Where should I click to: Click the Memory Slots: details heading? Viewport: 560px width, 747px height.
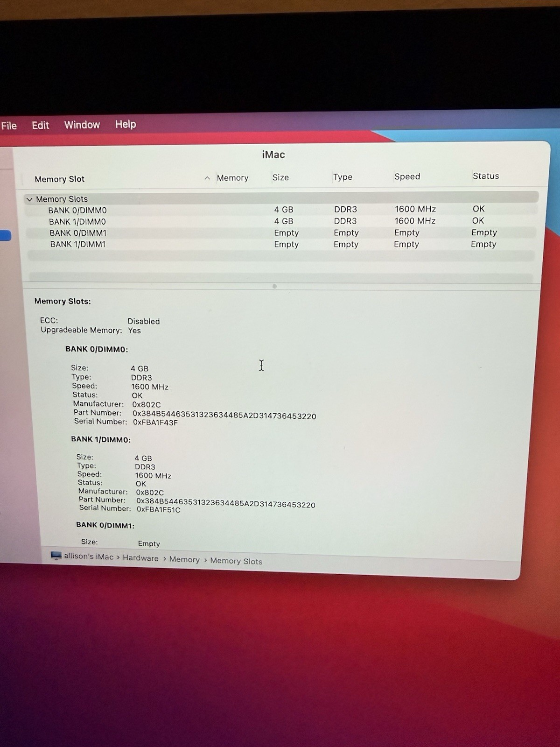click(x=63, y=302)
